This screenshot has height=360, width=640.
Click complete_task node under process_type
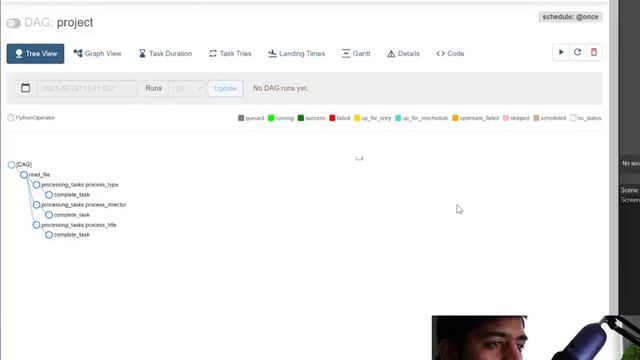tap(49, 195)
